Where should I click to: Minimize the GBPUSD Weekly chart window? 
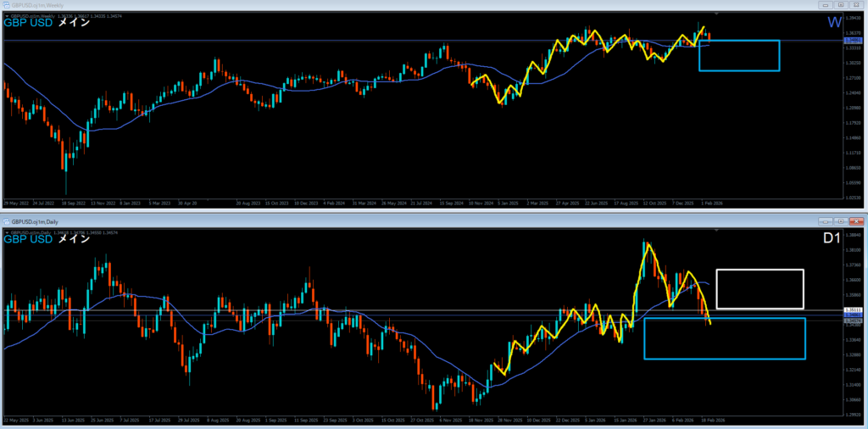coord(826,5)
